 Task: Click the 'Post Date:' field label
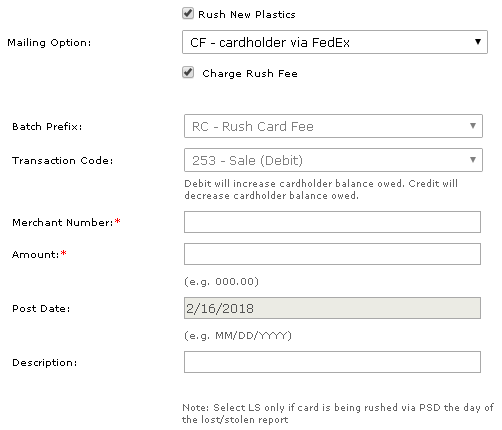click(x=41, y=309)
